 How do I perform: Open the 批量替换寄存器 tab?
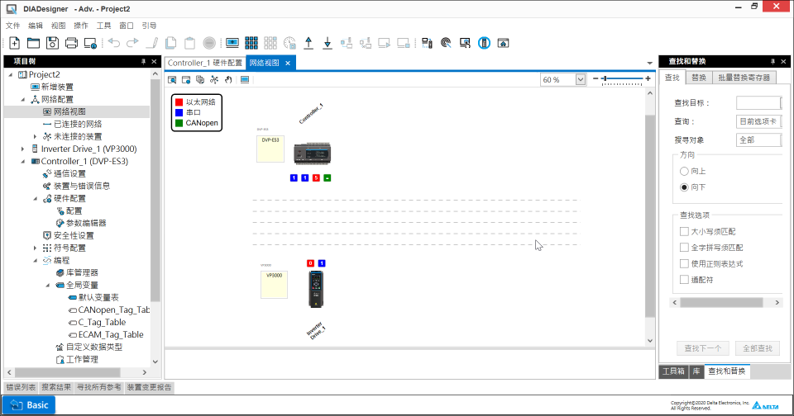click(x=744, y=77)
